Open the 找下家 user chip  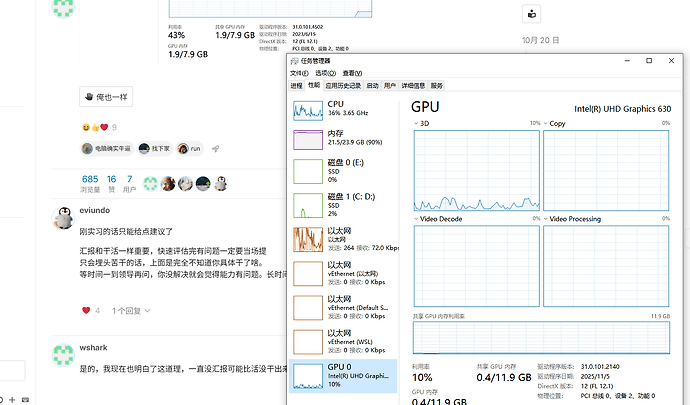click(154, 149)
